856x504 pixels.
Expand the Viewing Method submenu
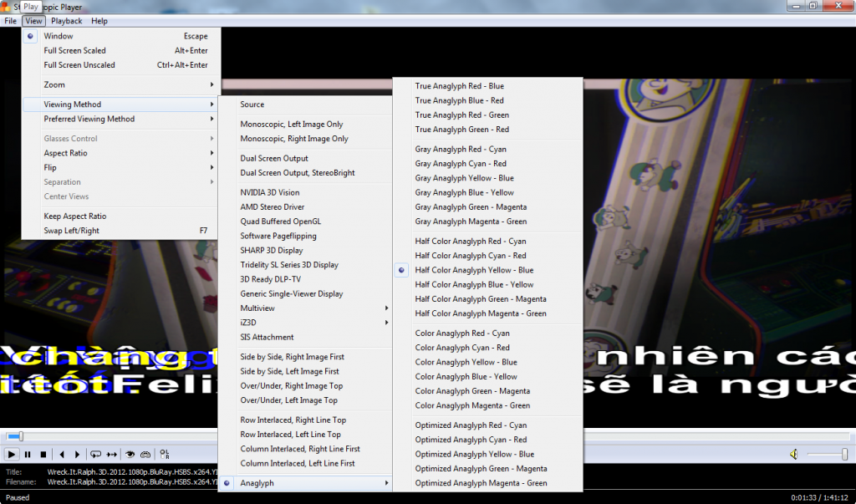[x=121, y=104]
